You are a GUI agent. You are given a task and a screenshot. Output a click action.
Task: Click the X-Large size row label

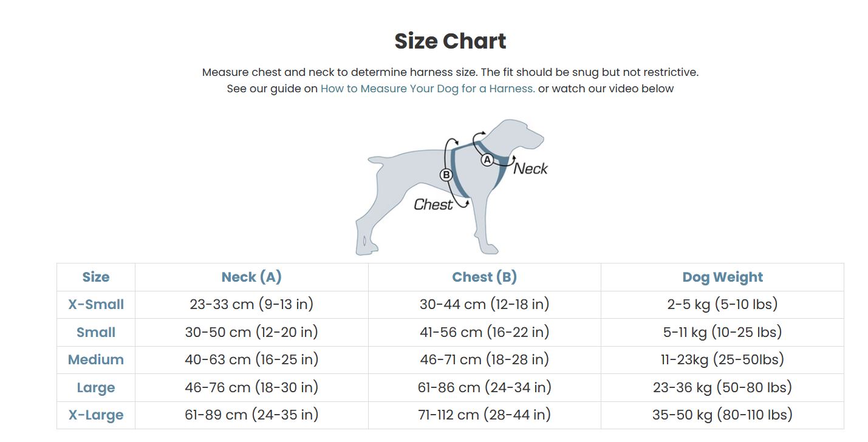[96, 415]
